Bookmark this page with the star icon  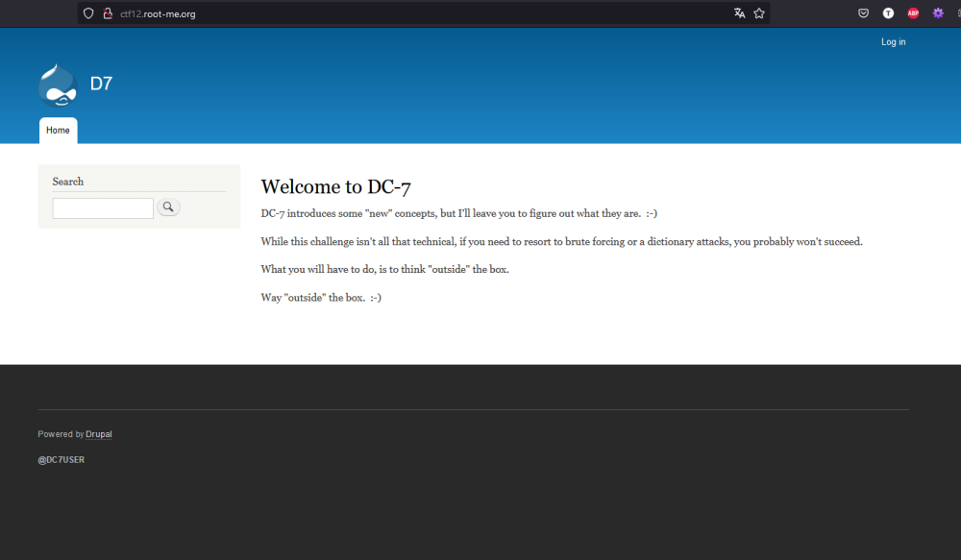[x=759, y=13]
